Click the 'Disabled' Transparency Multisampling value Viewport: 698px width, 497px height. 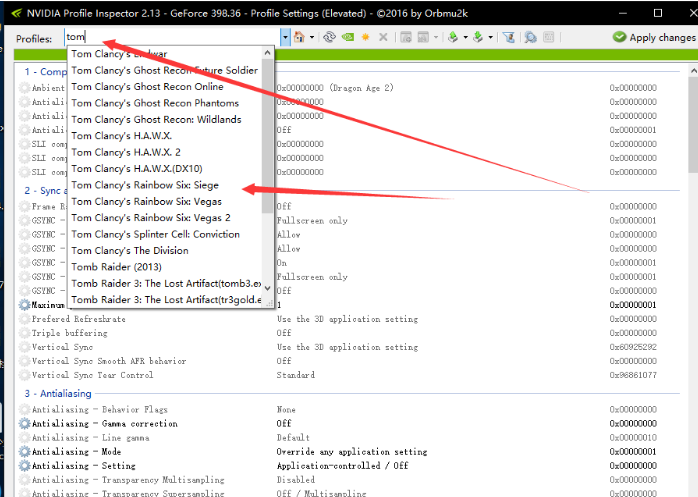(x=296, y=480)
